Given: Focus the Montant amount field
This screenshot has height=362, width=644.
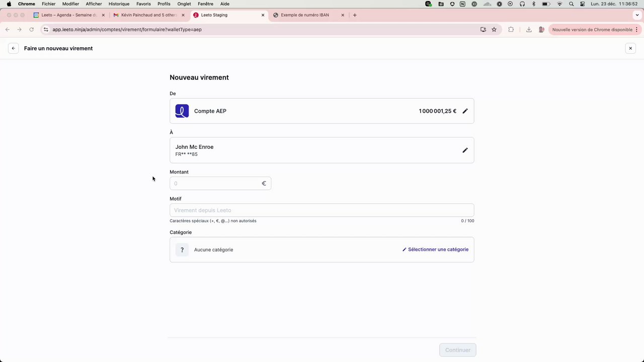Looking at the screenshot, I should point(220,184).
